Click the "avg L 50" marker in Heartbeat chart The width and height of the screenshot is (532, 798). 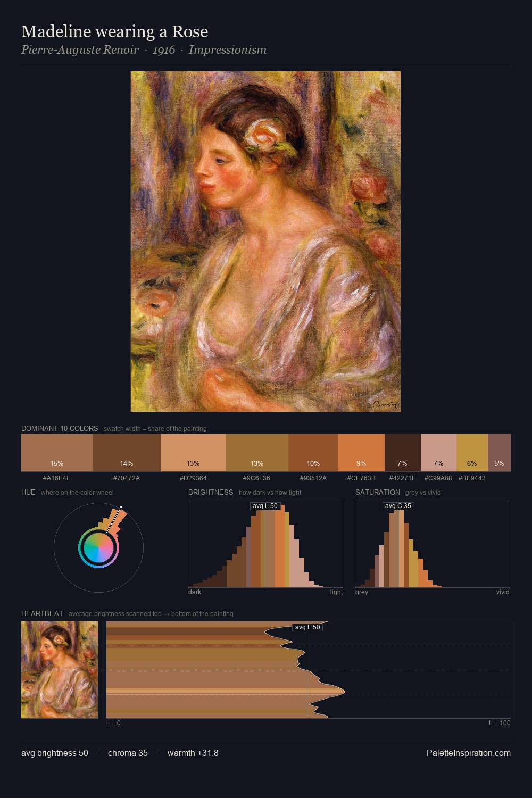pos(307,627)
